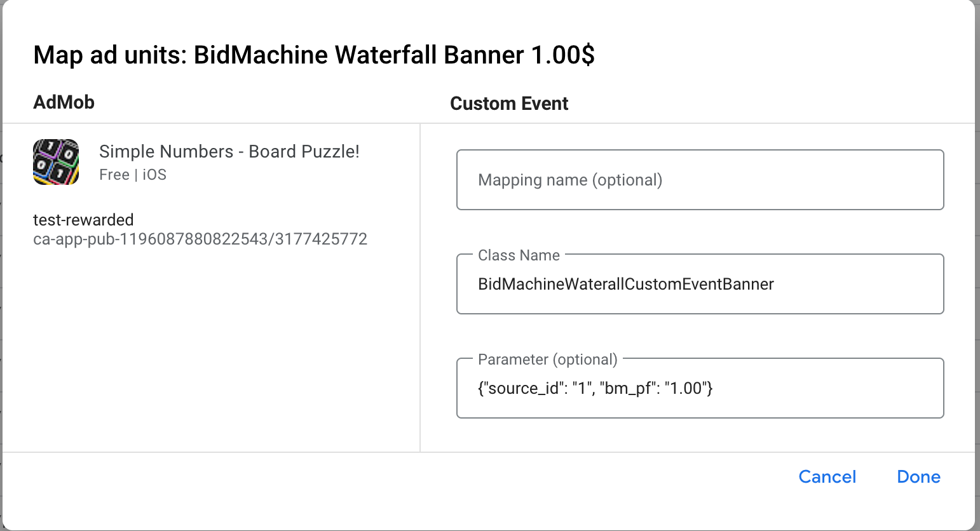Click the Simple Numbers app icon

pos(56,162)
